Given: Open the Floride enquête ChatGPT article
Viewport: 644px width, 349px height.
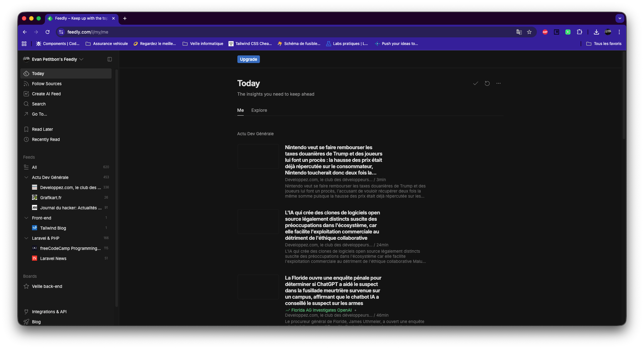Looking at the screenshot, I should click(333, 290).
